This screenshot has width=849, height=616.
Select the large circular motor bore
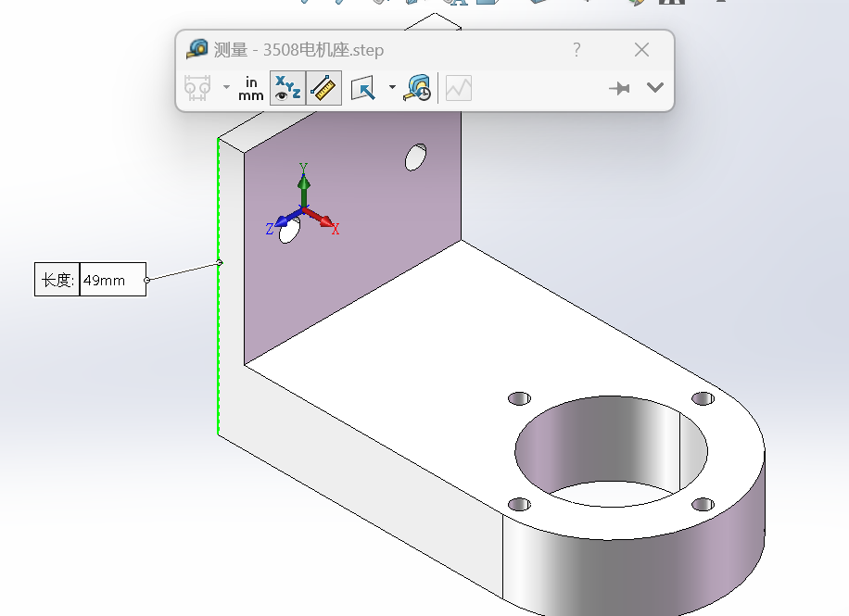pyautogui.click(x=612, y=451)
